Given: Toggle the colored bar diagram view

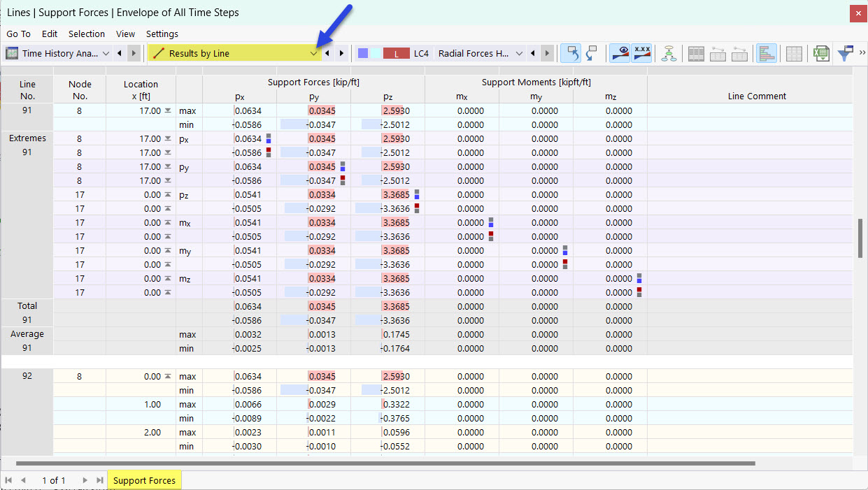Looking at the screenshot, I should (x=767, y=53).
